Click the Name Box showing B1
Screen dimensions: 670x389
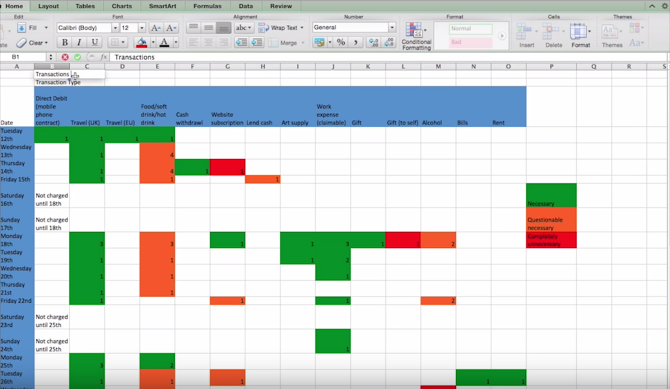(24, 57)
